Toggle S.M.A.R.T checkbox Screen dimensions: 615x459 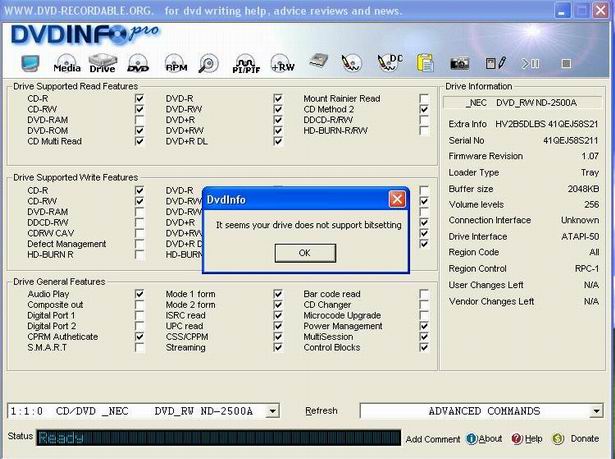click(x=139, y=347)
